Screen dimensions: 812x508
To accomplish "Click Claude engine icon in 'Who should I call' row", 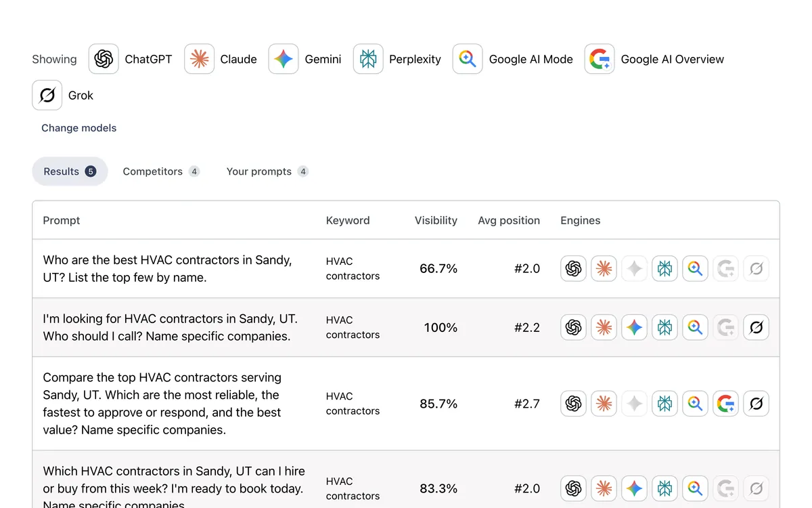I will (x=604, y=328).
